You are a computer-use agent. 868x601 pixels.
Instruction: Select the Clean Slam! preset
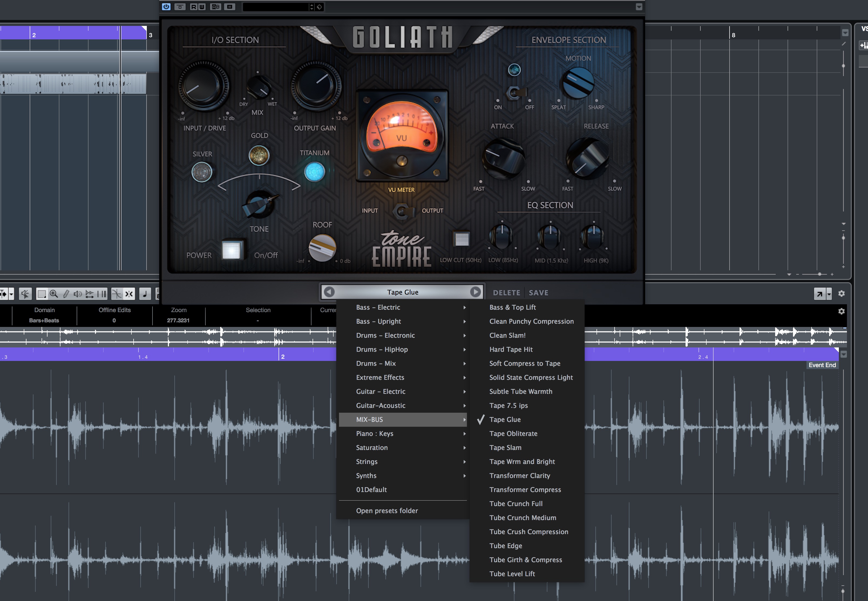coord(527,336)
